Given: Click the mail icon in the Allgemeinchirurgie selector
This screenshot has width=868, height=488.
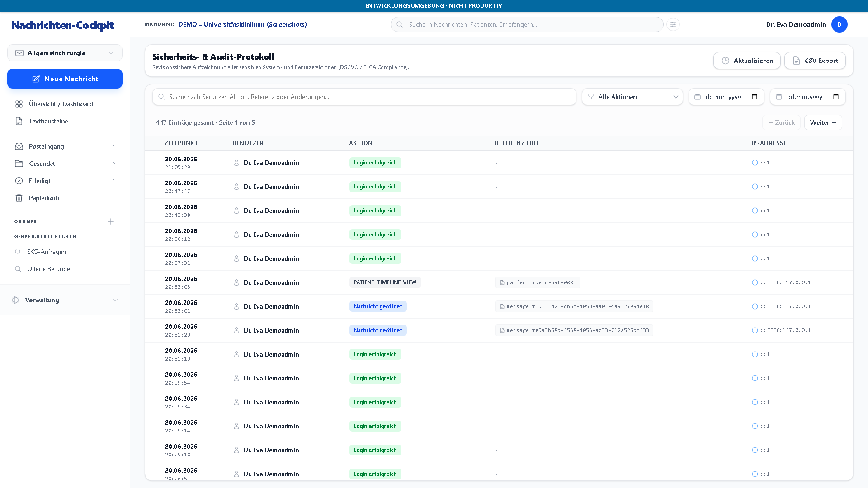Looking at the screenshot, I should pyautogui.click(x=19, y=53).
